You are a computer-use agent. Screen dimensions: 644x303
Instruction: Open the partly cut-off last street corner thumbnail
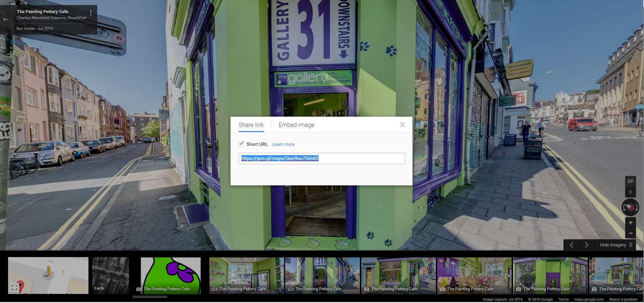pyautogui.click(x=616, y=276)
